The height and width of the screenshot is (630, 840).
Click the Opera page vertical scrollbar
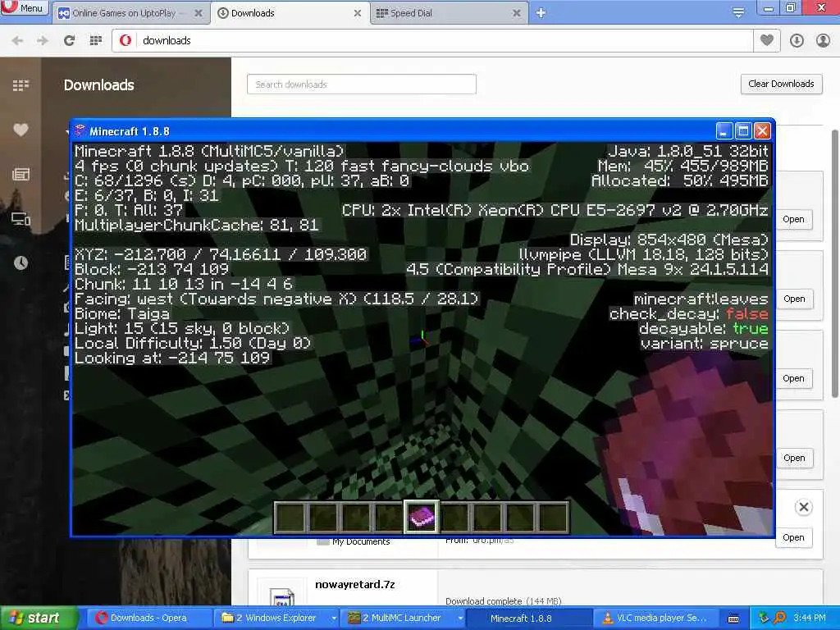coord(834,262)
